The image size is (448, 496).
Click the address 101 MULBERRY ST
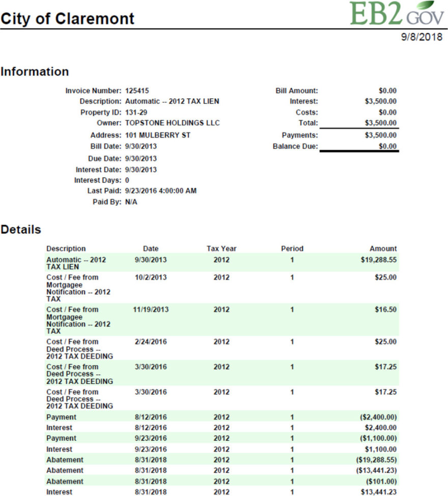click(x=158, y=135)
